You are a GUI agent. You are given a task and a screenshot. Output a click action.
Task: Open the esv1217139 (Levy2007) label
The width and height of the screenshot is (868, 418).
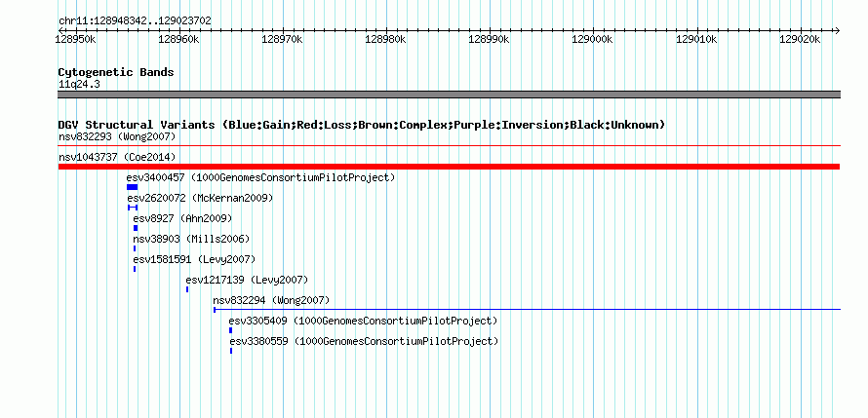click(x=247, y=280)
